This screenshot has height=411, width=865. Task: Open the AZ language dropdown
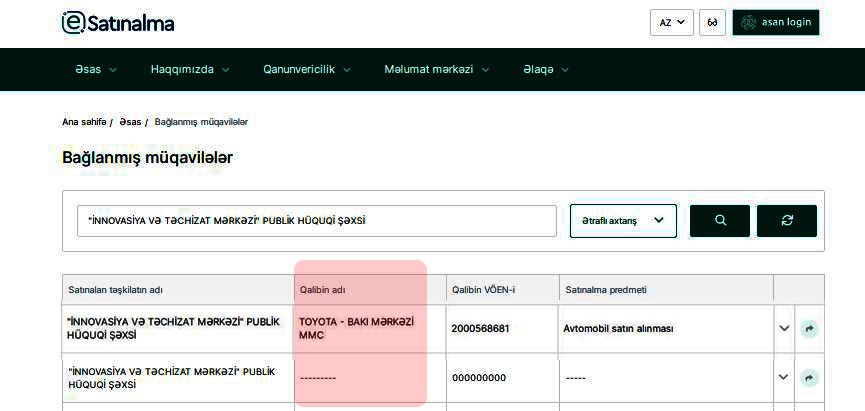671,23
